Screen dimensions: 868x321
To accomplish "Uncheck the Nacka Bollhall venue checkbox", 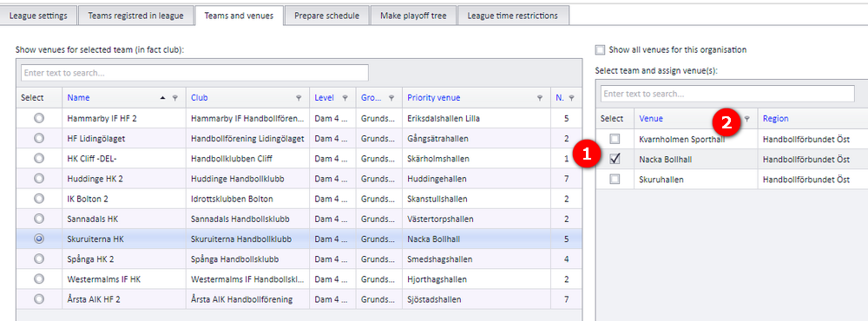I will tap(615, 159).
